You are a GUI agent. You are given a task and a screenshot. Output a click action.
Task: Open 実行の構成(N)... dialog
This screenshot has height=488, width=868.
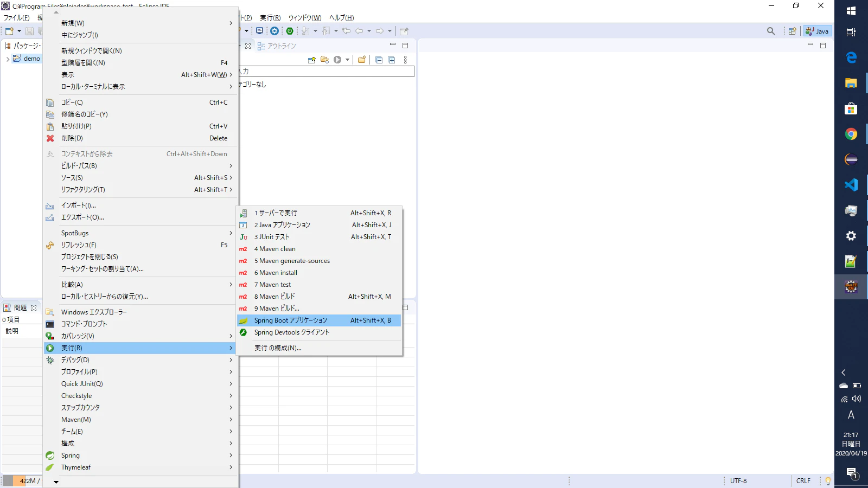pos(278,348)
